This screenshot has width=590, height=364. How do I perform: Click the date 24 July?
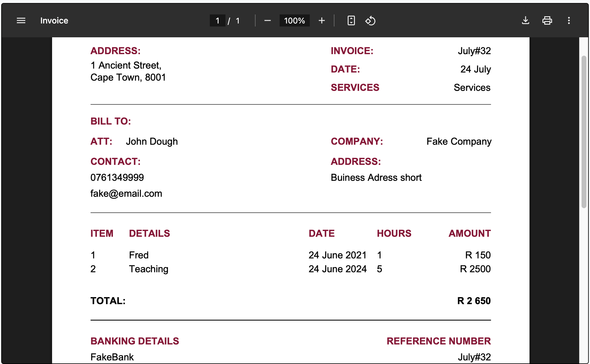[476, 69]
